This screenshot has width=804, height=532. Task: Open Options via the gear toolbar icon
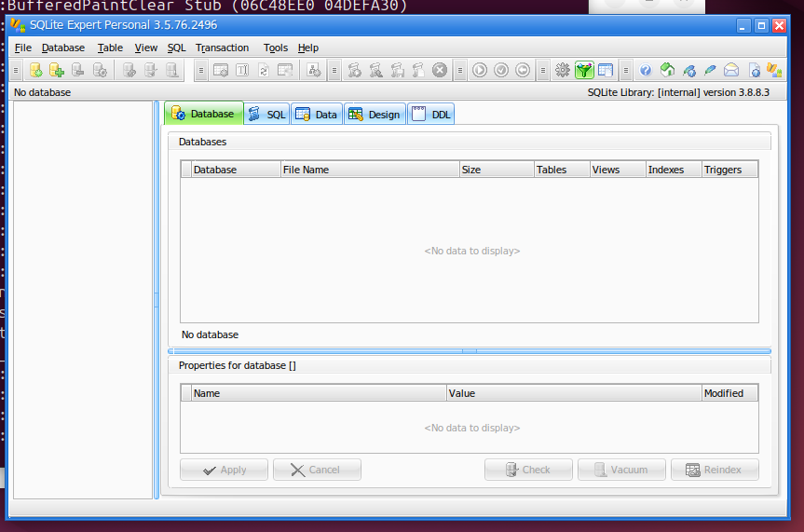563,70
